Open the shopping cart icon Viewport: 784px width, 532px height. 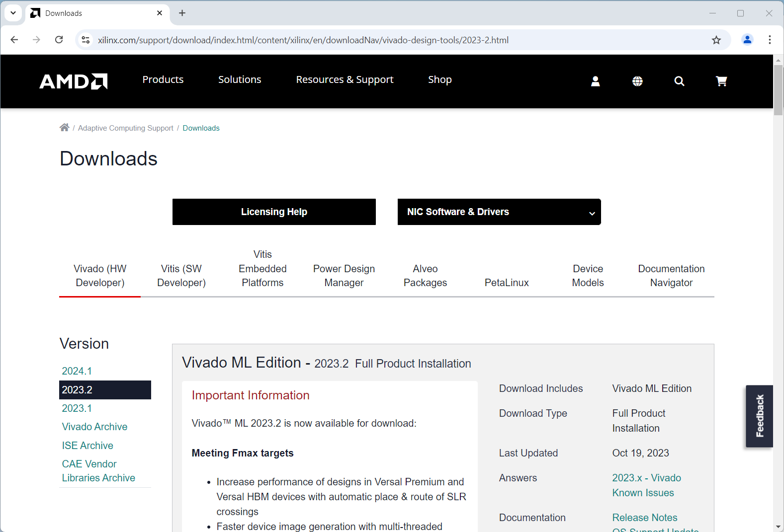click(721, 81)
